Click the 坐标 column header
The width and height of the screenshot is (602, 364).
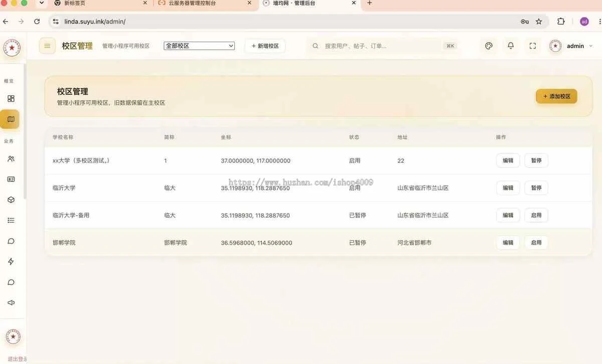(226, 137)
